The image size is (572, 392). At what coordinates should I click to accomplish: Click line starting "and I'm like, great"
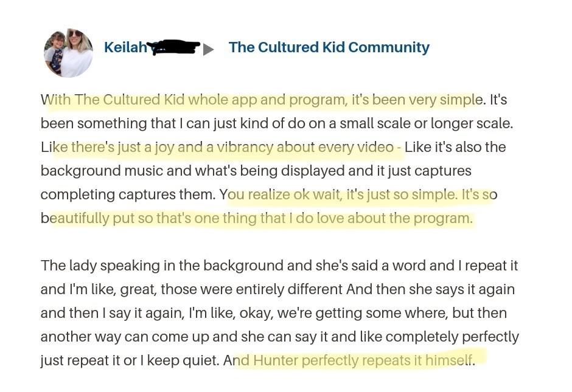[277, 289]
